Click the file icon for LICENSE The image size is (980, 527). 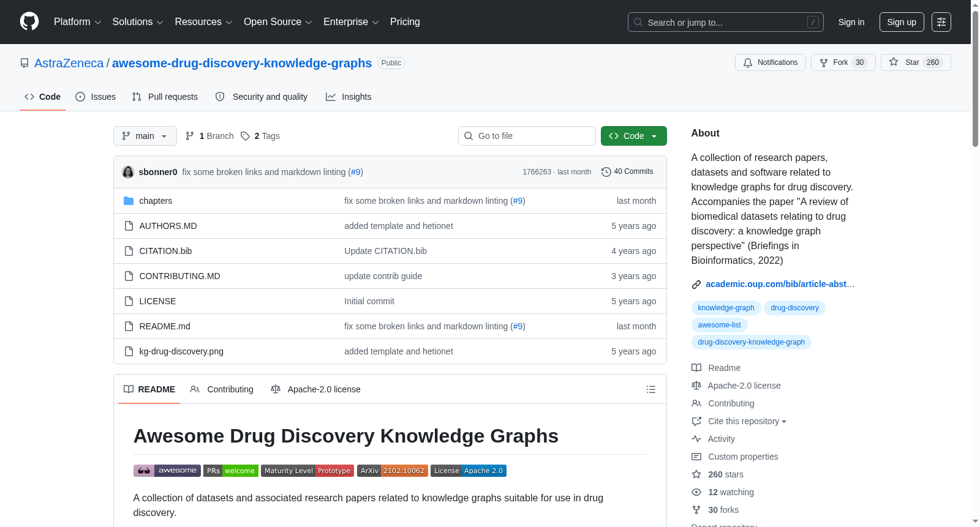pyautogui.click(x=129, y=301)
